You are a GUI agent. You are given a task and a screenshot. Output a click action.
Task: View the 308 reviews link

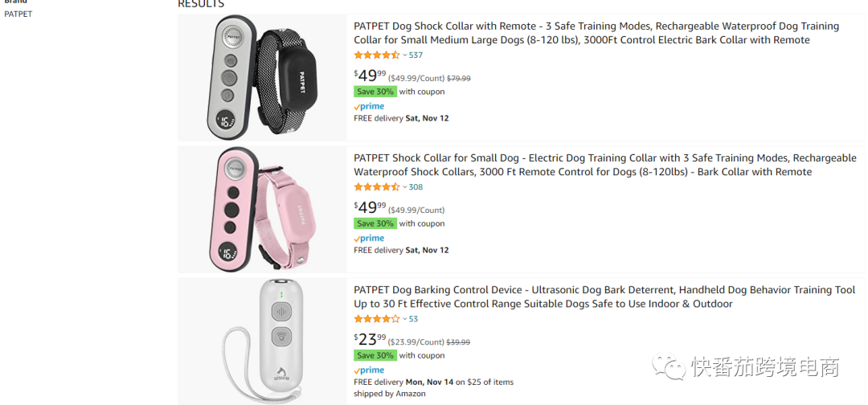pos(416,187)
